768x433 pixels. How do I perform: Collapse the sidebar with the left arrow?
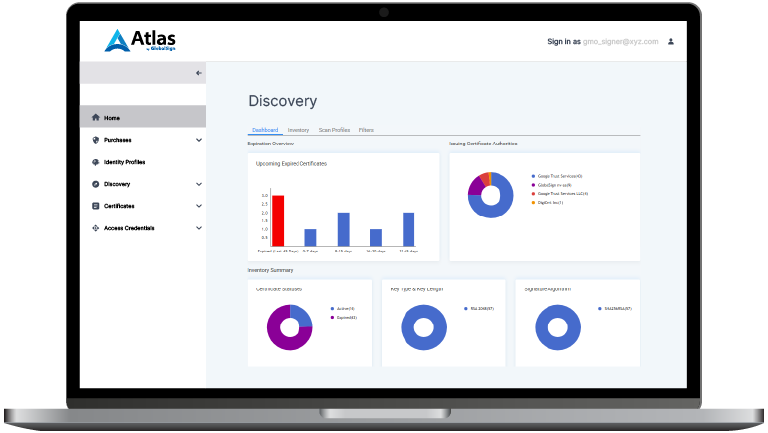[x=198, y=73]
